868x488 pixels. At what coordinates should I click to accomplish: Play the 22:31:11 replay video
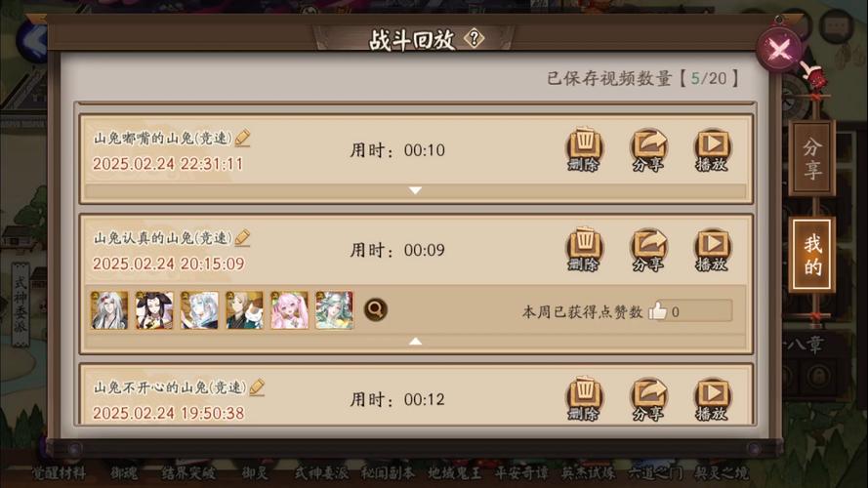pyautogui.click(x=712, y=150)
